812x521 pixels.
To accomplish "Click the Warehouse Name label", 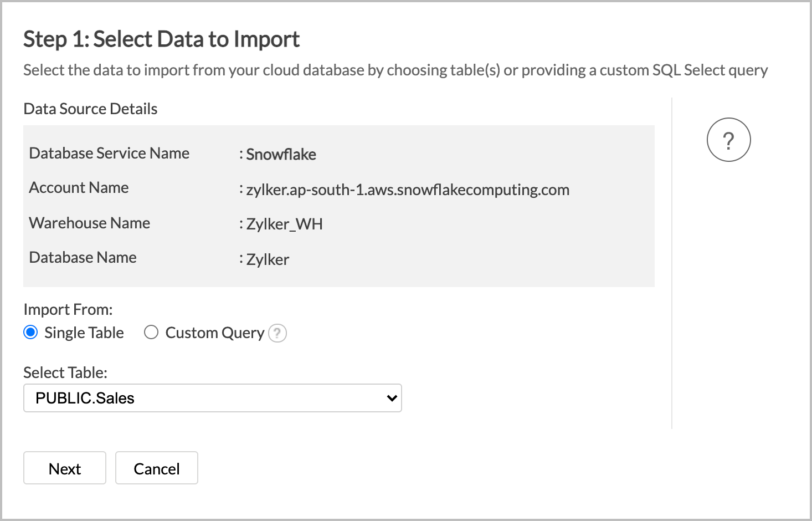I will point(90,223).
